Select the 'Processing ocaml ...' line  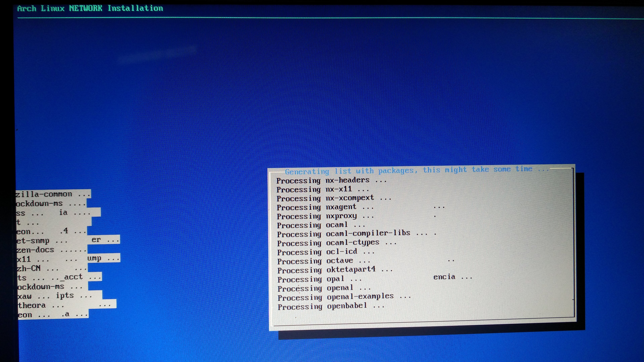(x=321, y=225)
